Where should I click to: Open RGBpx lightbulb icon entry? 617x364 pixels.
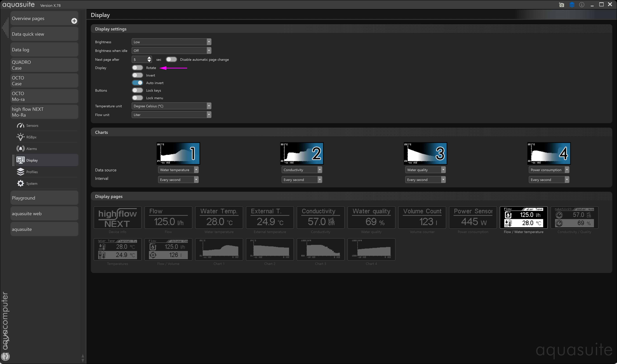pyautogui.click(x=20, y=137)
